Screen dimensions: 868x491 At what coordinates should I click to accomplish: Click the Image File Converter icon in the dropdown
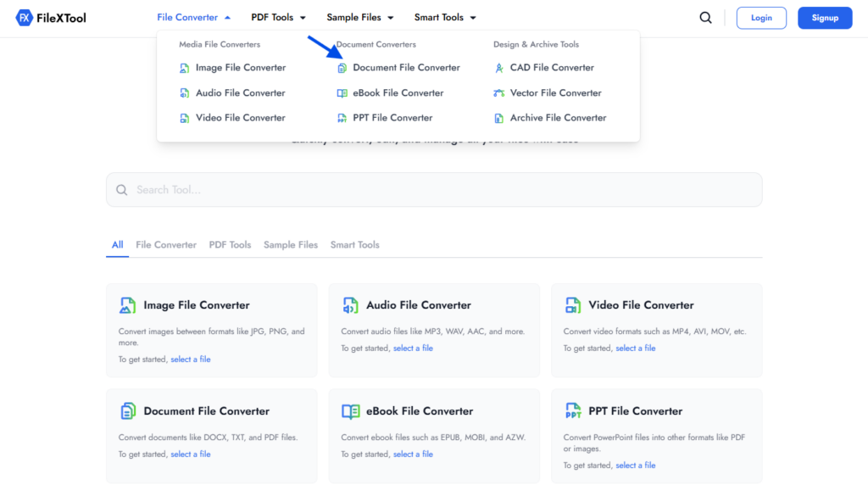[183, 67]
